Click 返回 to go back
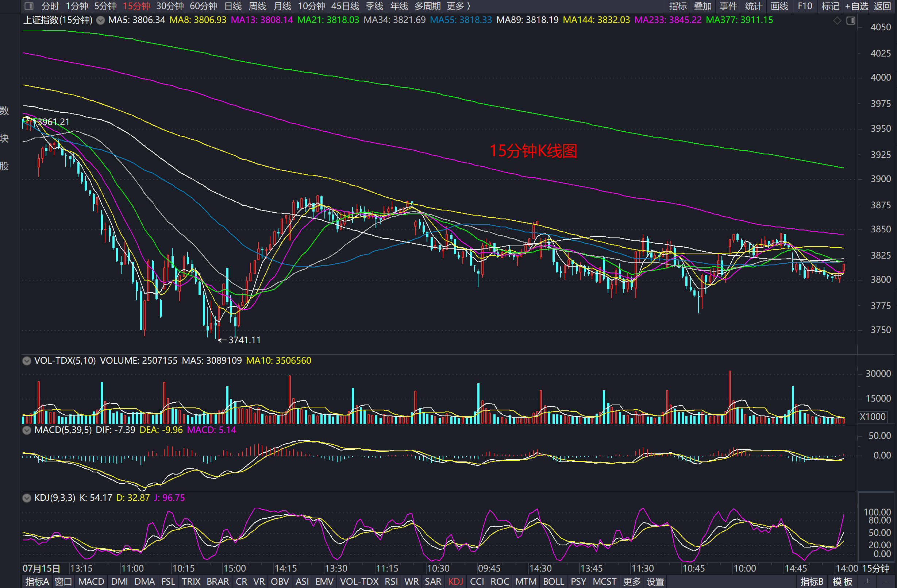The height and width of the screenshot is (588, 897). pyautogui.click(x=882, y=6)
